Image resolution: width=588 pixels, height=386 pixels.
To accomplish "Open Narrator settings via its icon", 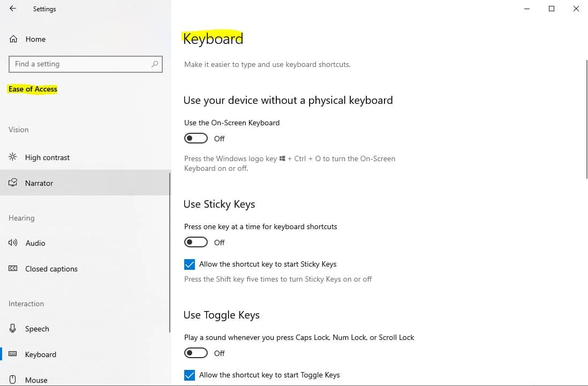I will 13,183.
